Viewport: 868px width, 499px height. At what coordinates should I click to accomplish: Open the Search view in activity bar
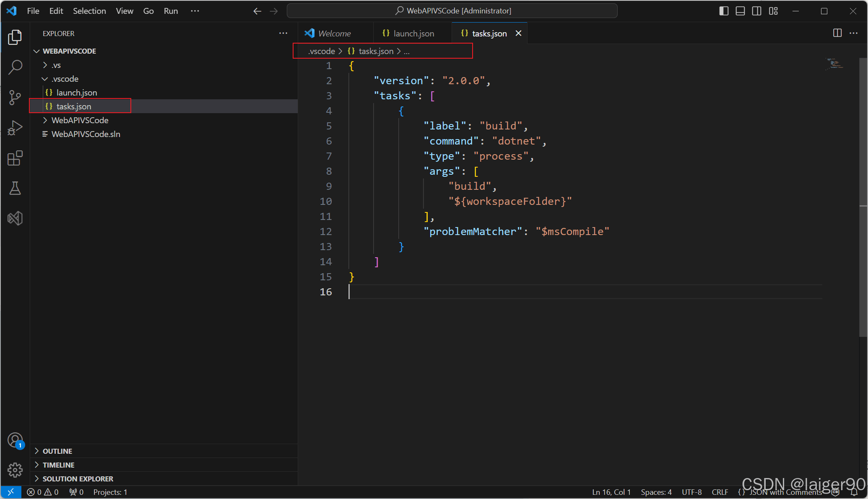15,67
